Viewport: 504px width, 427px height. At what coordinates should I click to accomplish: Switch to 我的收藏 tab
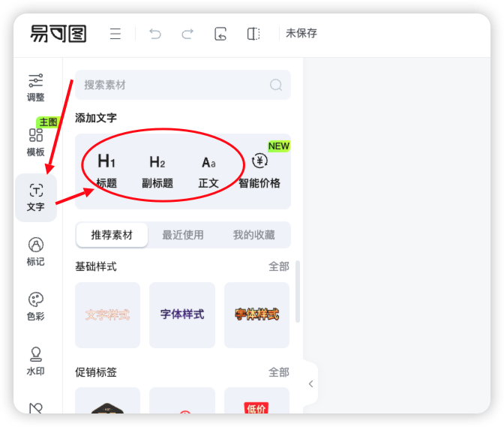coord(254,235)
